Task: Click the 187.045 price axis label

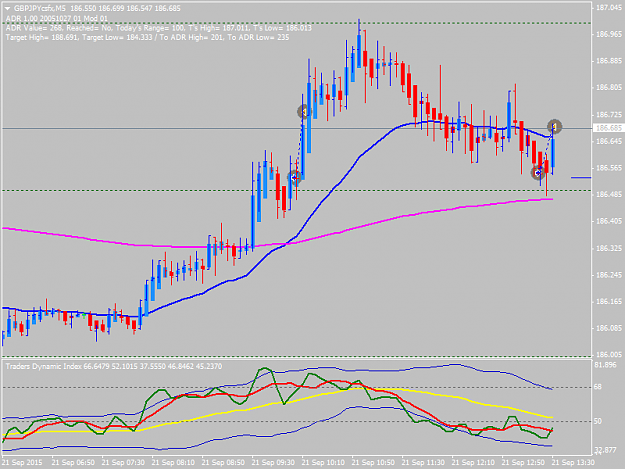Action: [x=608, y=8]
